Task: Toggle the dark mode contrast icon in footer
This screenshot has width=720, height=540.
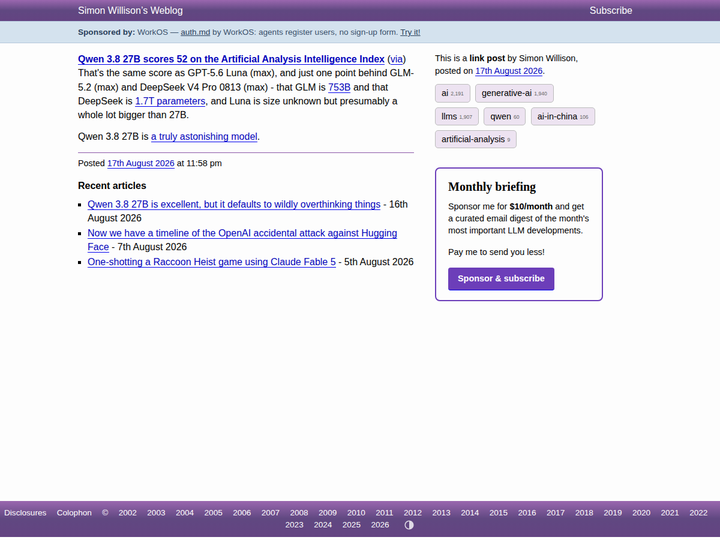Action: click(409, 525)
